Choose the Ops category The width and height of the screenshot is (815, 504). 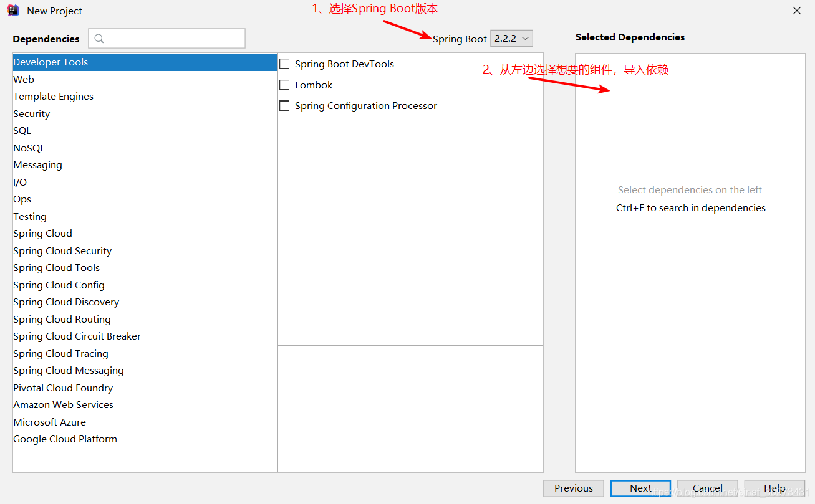145,199
